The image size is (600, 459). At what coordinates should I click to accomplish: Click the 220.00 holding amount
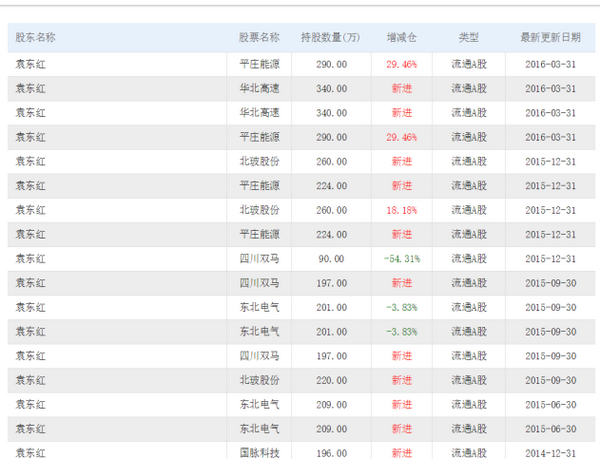coord(331,381)
